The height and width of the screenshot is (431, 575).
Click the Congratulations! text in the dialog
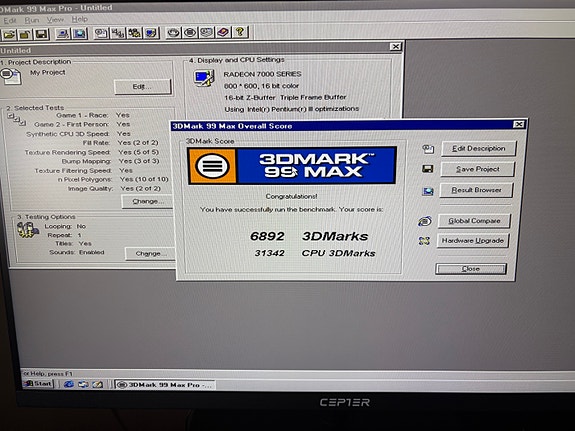click(x=292, y=197)
